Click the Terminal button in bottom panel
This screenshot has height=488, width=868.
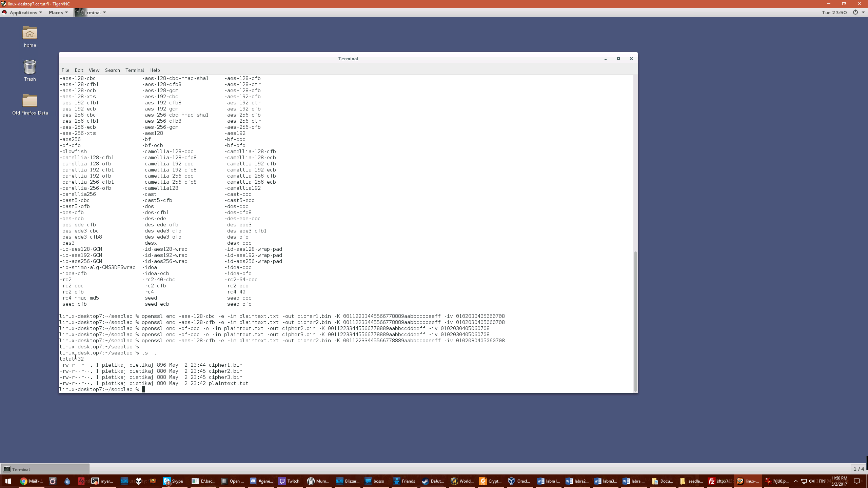click(45, 469)
